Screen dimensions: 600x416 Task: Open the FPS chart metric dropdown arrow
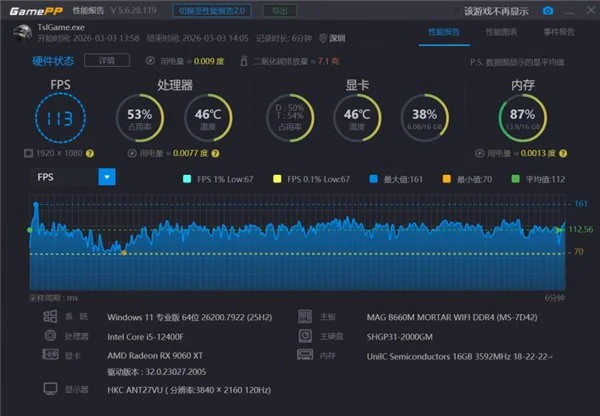(107, 177)
